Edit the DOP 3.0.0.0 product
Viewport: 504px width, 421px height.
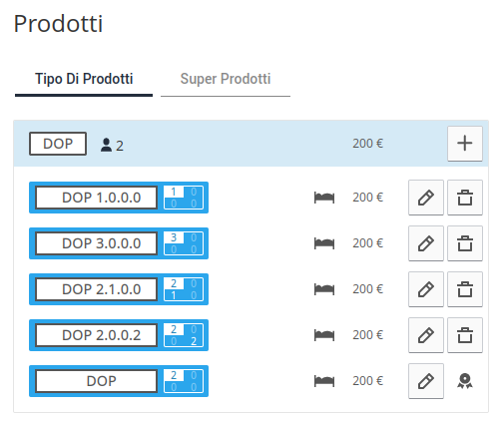[x=426, y=243]
